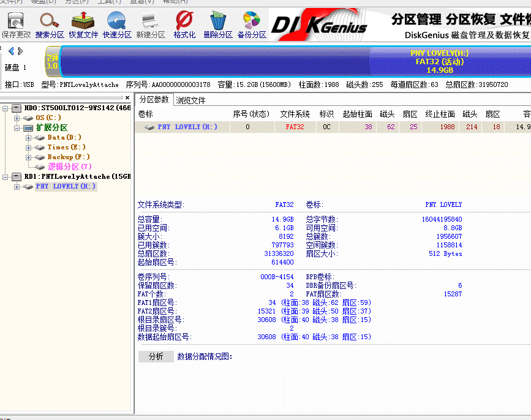The image size is (531, 420).
Task: Switch to the 浏览文件 tab
Action: click(x=190, y=100)
